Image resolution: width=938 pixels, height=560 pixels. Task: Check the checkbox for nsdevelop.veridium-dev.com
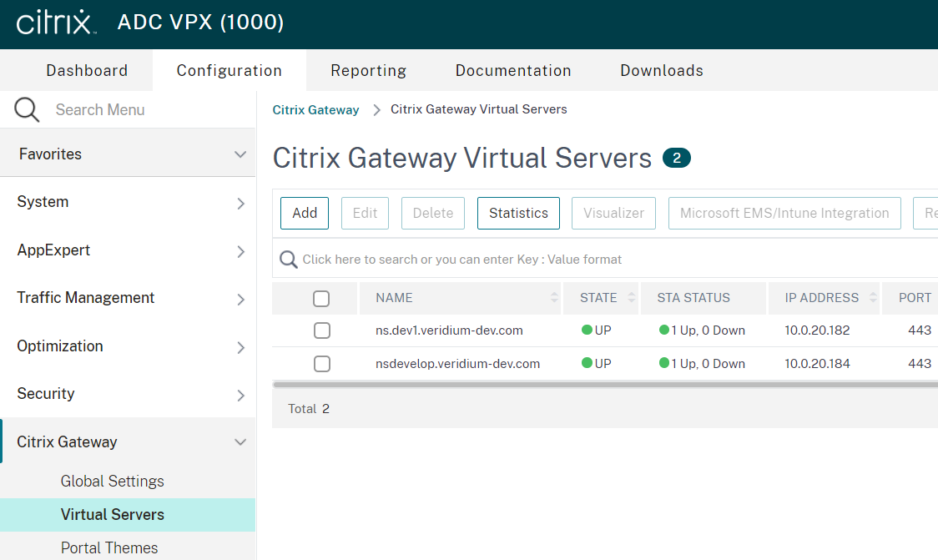322,364
